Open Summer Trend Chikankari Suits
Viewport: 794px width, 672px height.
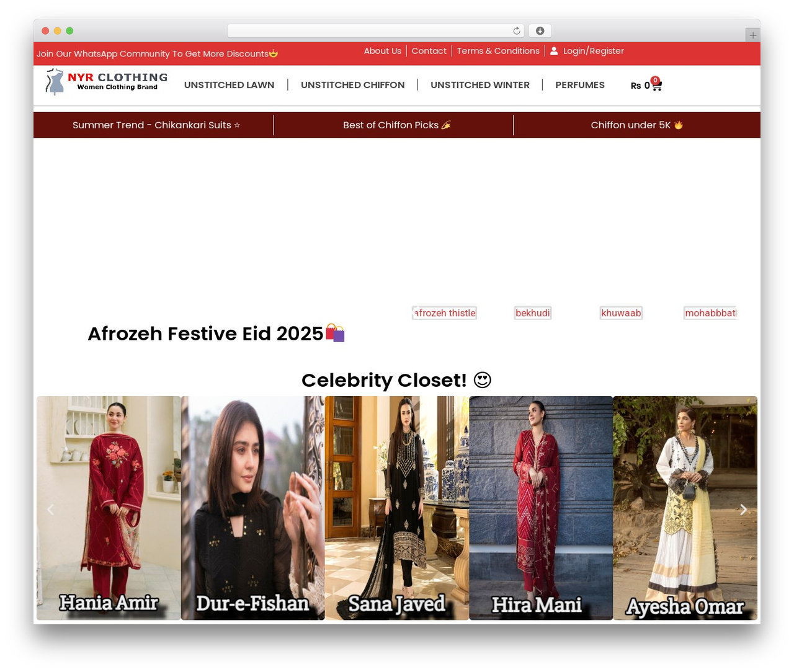(x=156, y=125)
